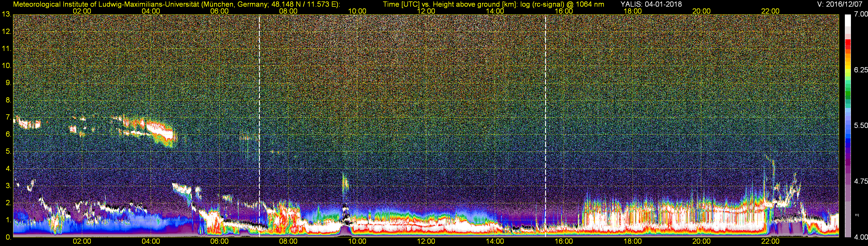
Task: Click the 10:00 label on the top time axis
Action: (x=357, y=11)
